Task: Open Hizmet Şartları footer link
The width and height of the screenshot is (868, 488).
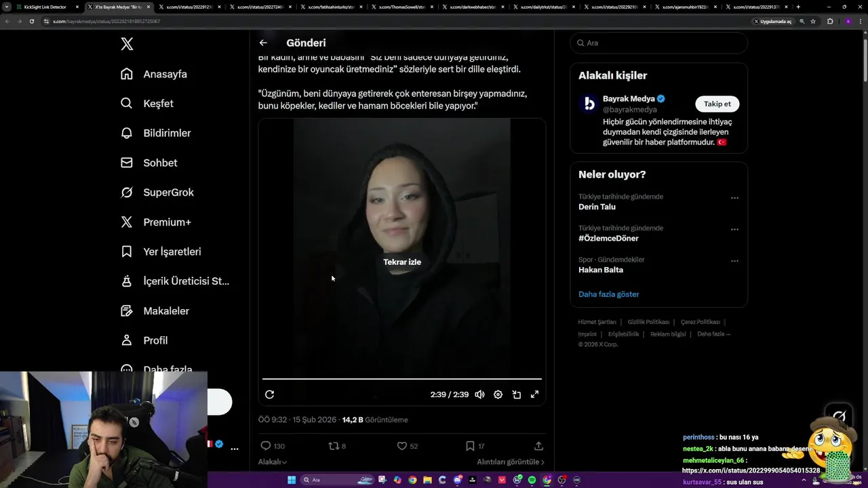Action: (597, 322)
